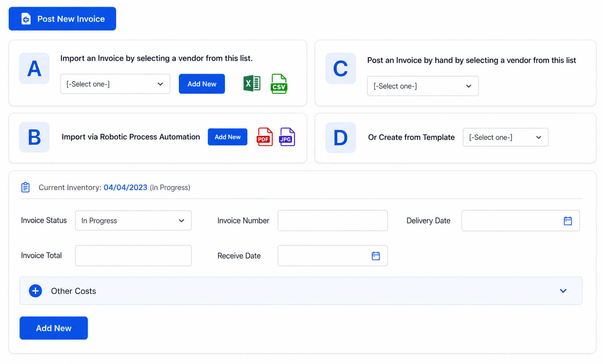Click the (In Progress) inventory status text

pyautogui.click(x=170, y=187)
